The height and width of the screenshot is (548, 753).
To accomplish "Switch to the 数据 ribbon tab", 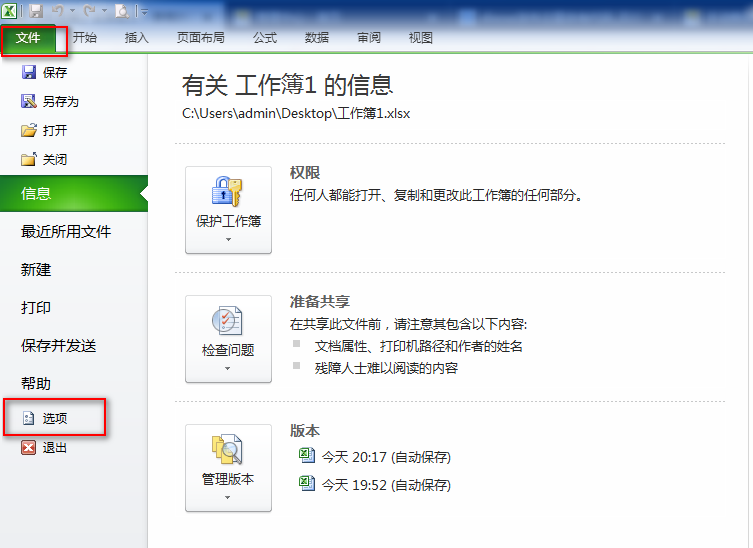I will click(x=317, y=37).
